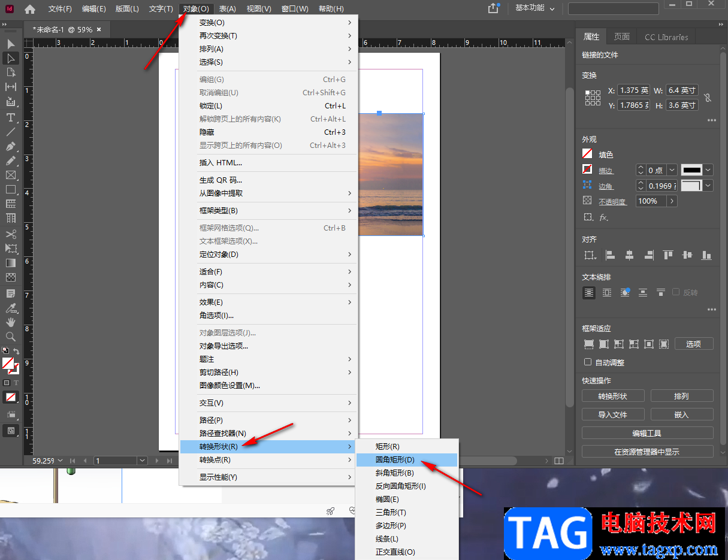This screenshot has height=560, width=728.
Task: Click the 嵌入 button
Action: (x=682, y=414)
